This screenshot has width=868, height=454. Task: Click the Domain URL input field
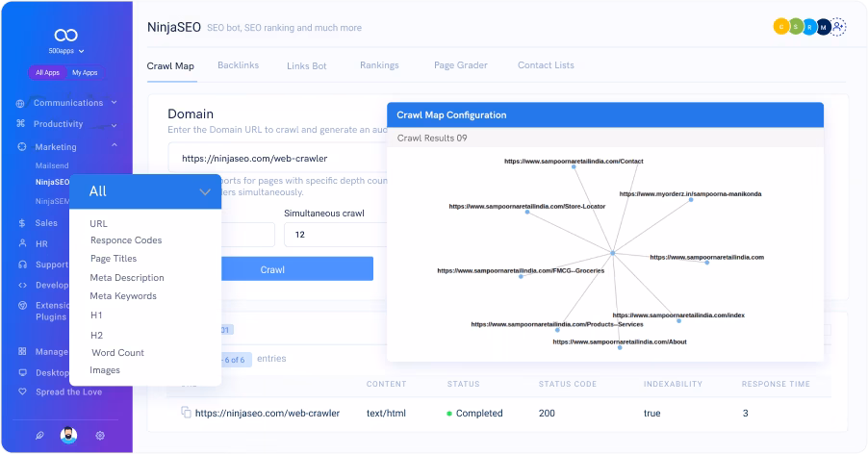click(x=274, y=157)
